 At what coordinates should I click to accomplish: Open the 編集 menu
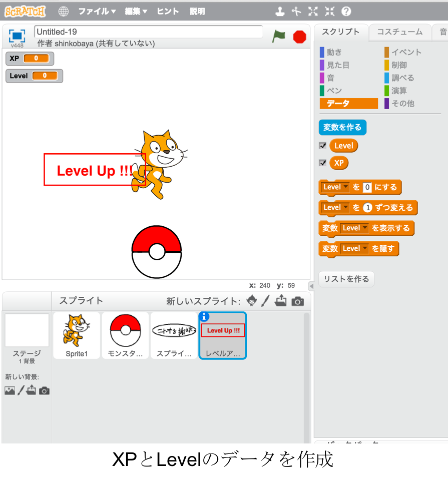pyautogui.click(x=136, y=12)
